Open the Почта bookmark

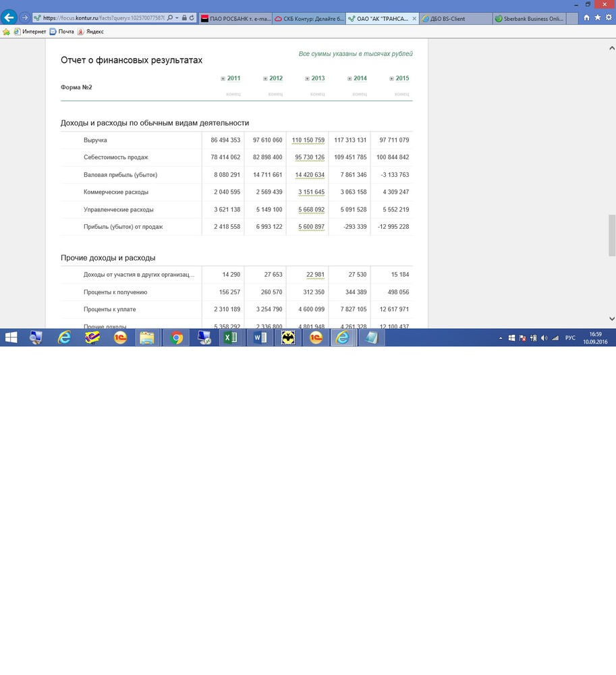(62, 32)
